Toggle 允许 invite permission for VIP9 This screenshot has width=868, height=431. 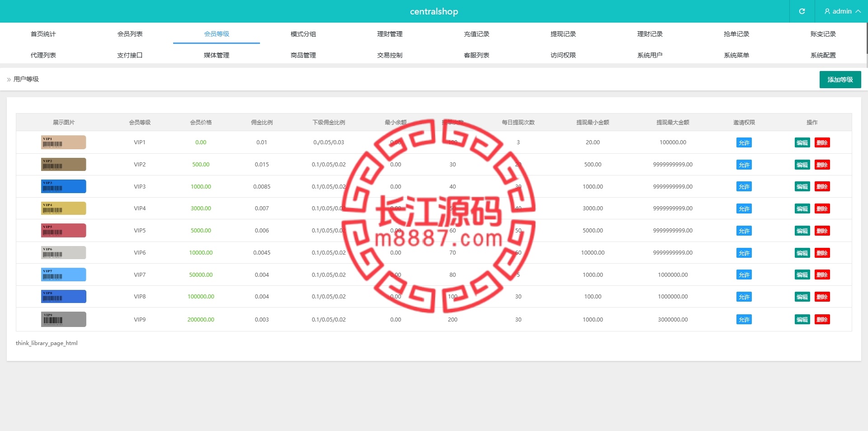pyautogui.click(x=744, y=319)
